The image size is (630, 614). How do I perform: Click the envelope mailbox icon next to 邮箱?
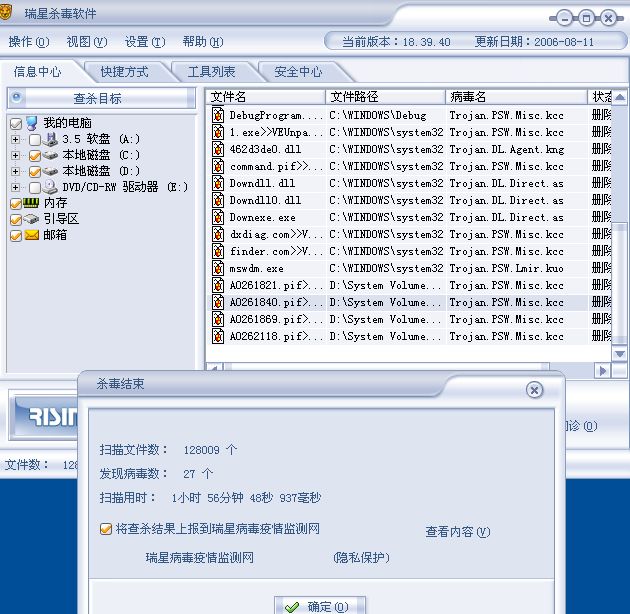[x=31, y=235]
